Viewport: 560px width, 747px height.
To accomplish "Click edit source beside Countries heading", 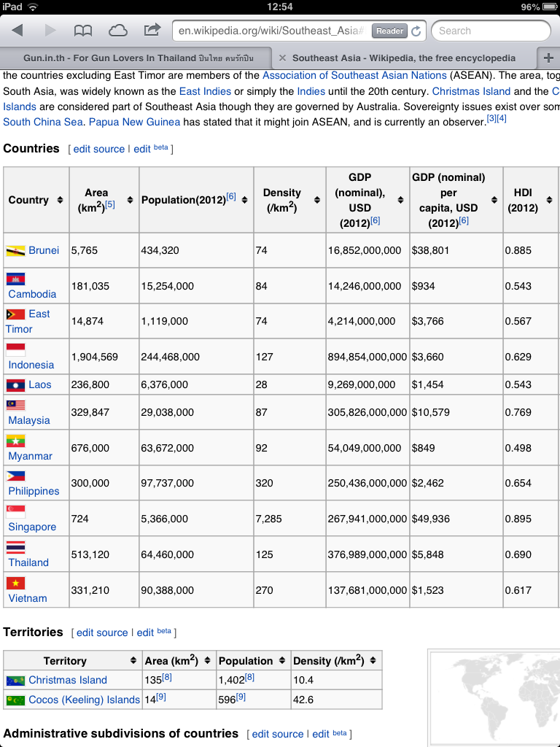I will [x=99, y=149].
